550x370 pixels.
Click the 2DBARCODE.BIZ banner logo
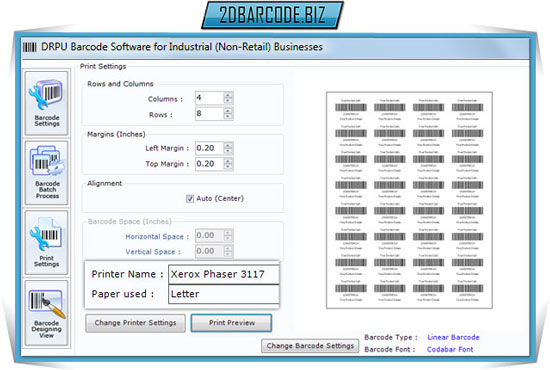click(x=272, y=15)
